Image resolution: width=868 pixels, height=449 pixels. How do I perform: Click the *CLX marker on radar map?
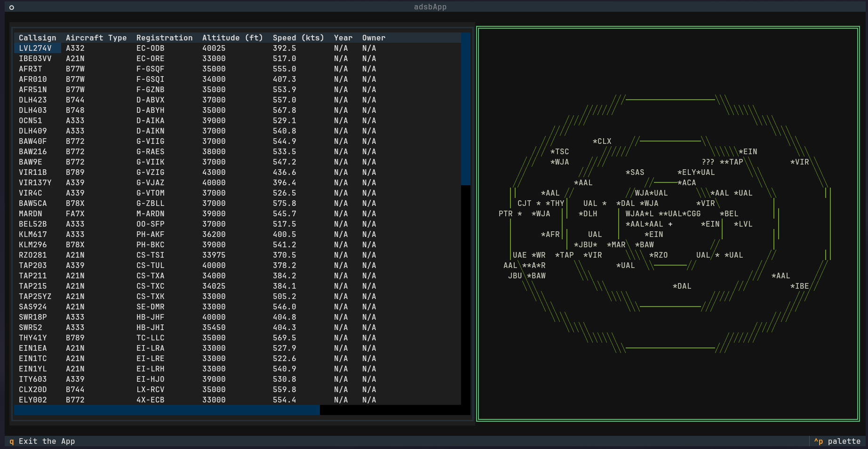click(602, 141)
